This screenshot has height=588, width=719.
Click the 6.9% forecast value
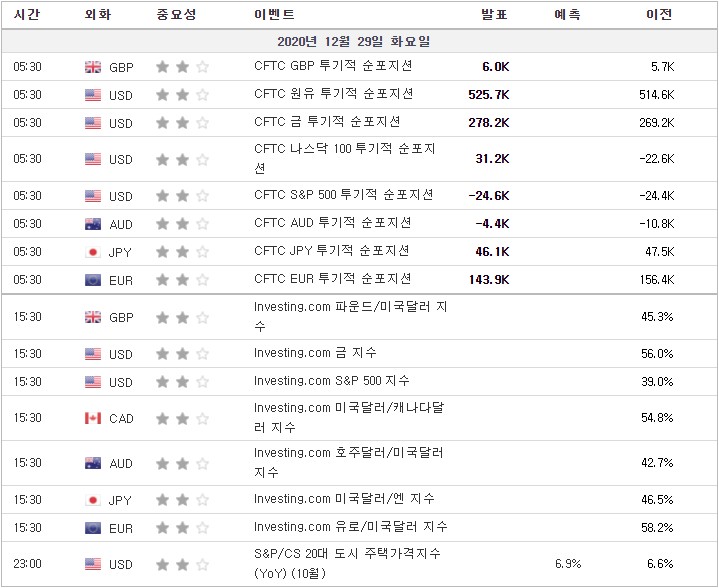[568, 564]
